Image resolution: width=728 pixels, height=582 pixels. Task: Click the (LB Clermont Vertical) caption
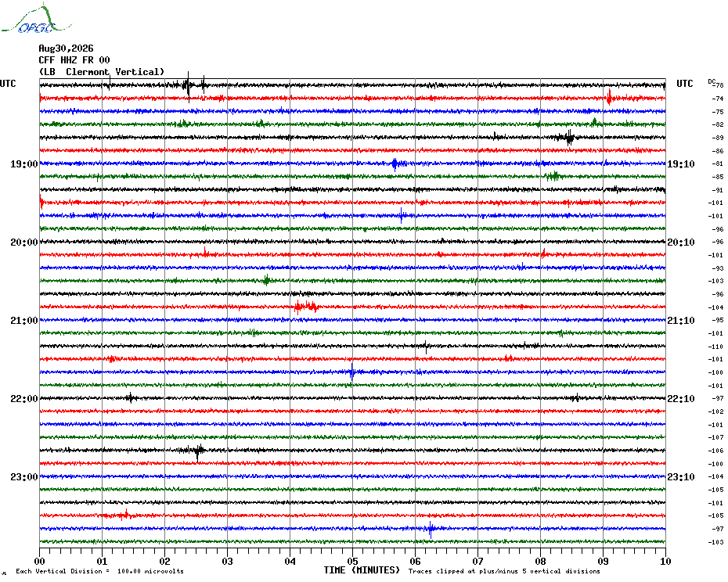coord(102,72)
